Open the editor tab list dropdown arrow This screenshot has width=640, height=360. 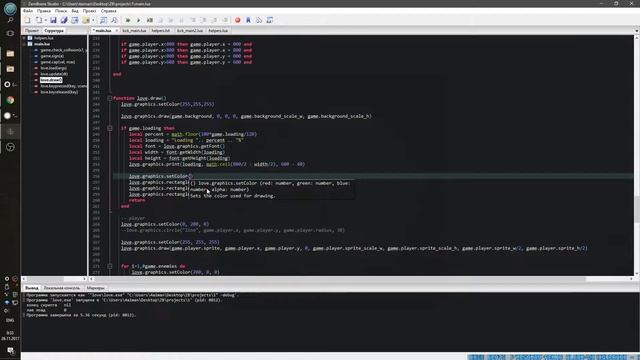point(636,31)
